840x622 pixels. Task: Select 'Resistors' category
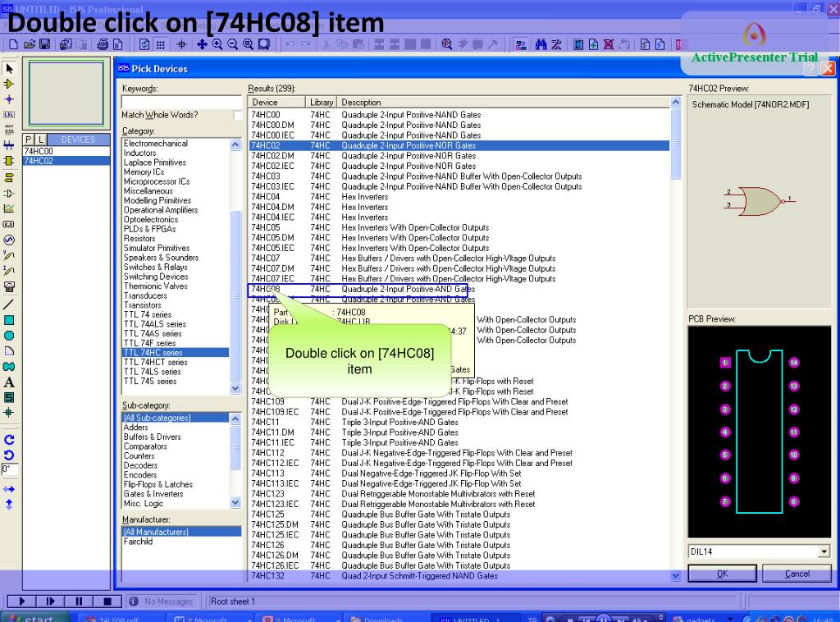176,239
